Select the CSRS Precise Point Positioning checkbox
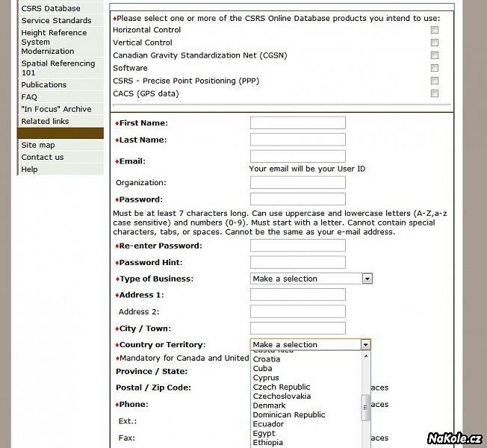This screenshot has height=448, width=487. coord(434,81)
